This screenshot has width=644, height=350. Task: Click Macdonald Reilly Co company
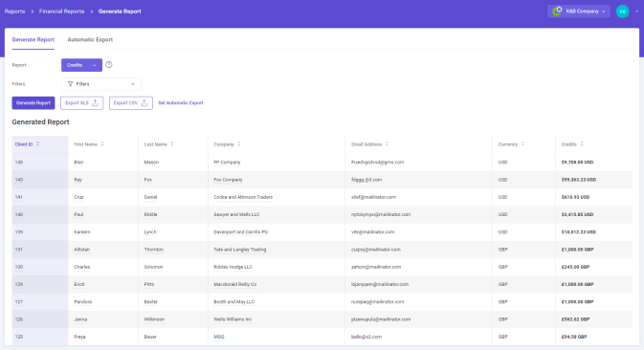point(235,284)
